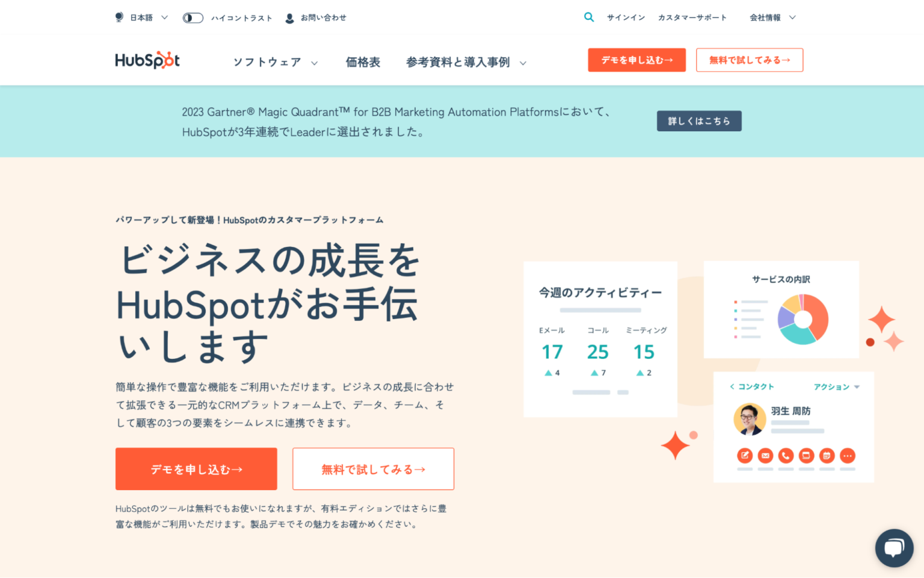The image size is (924, 578).
Task: Click the calendar icon on the contact card
Action: [x=827, y=456]
